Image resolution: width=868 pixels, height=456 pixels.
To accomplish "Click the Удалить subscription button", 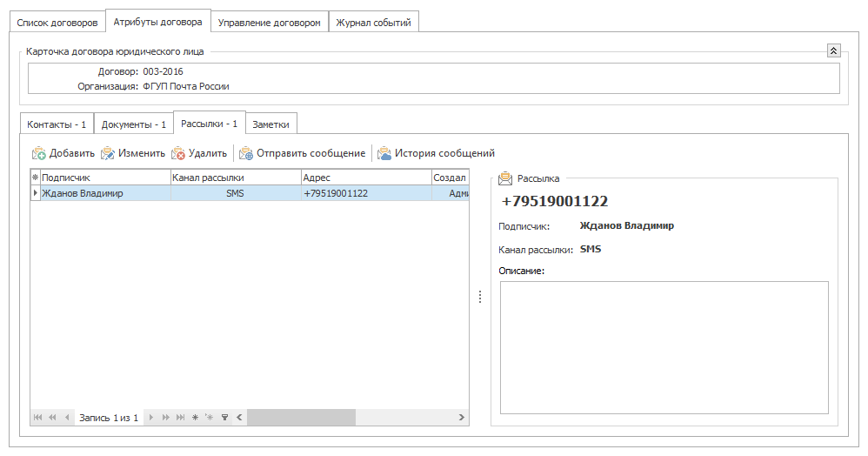I will tap(199, 153).
